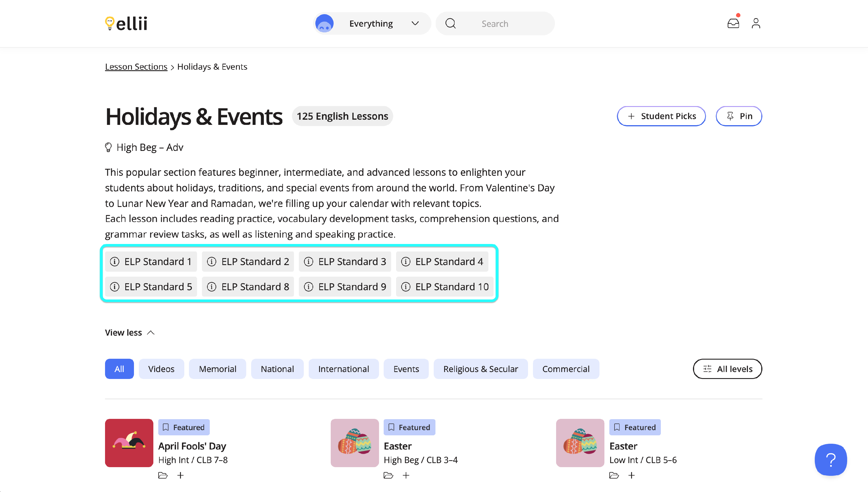Open the user account profile icon

756,23
